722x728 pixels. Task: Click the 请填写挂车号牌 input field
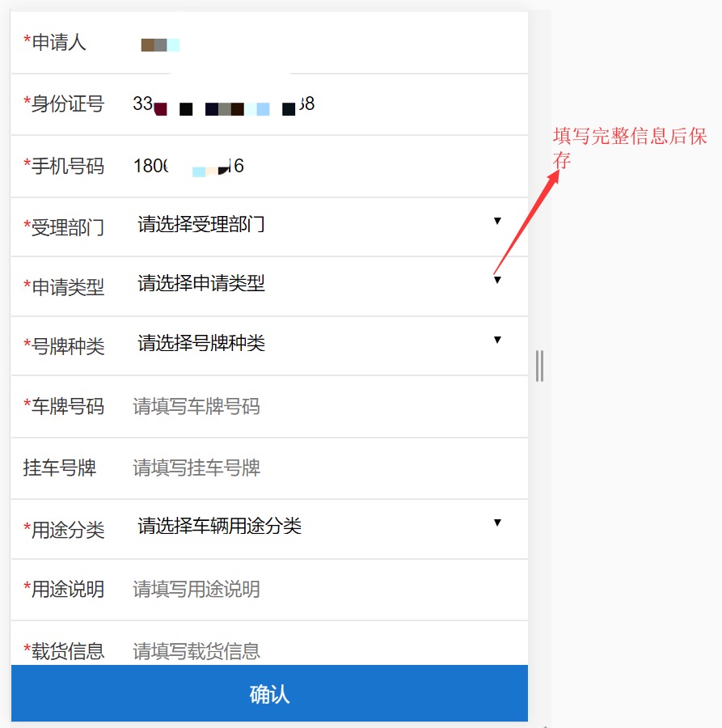[x=325, y=468]
